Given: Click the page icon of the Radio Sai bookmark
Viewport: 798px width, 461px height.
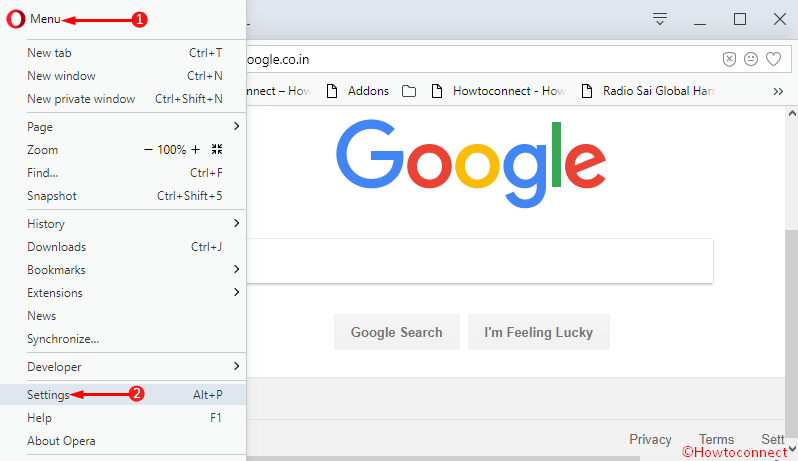Looking at the screenshot, I should click(587, 91).
